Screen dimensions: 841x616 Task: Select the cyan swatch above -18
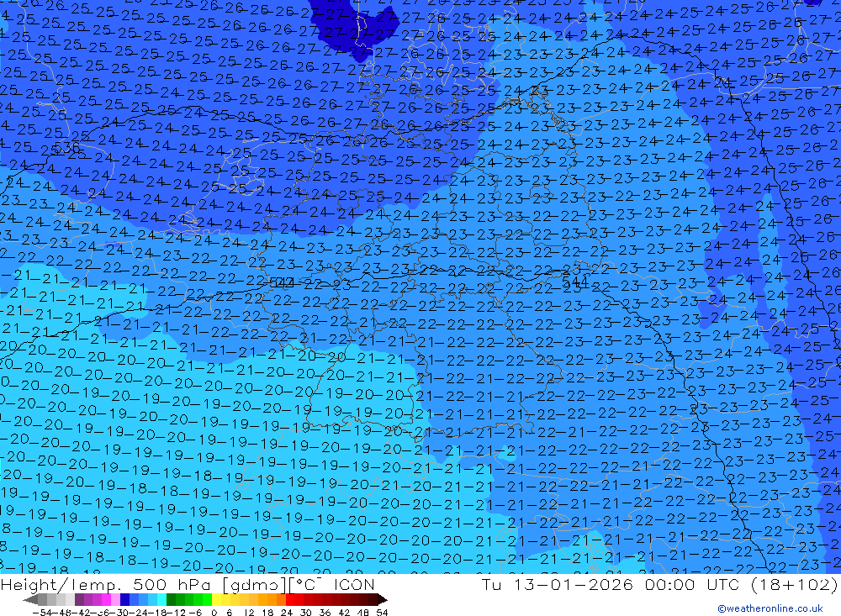[x=161, y=599]
